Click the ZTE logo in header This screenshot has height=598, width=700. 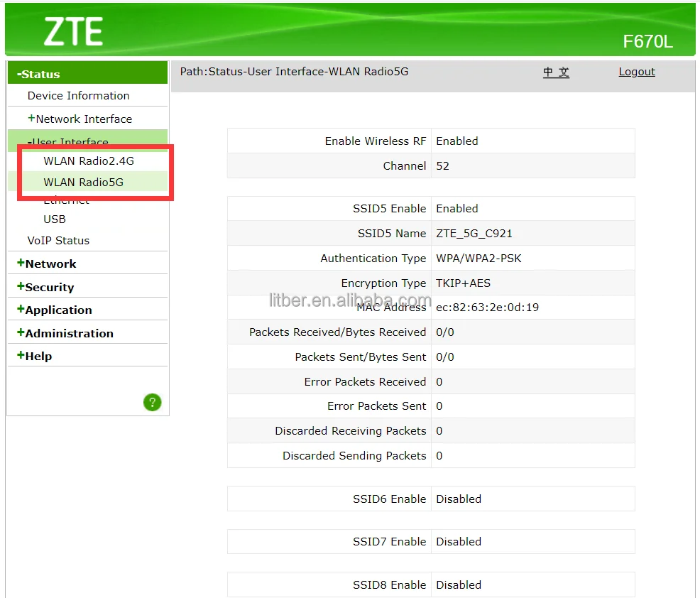[x=73, y=32]
